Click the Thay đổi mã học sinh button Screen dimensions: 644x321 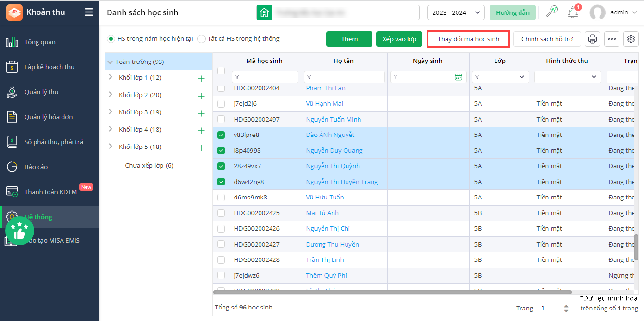pos(468,39)
